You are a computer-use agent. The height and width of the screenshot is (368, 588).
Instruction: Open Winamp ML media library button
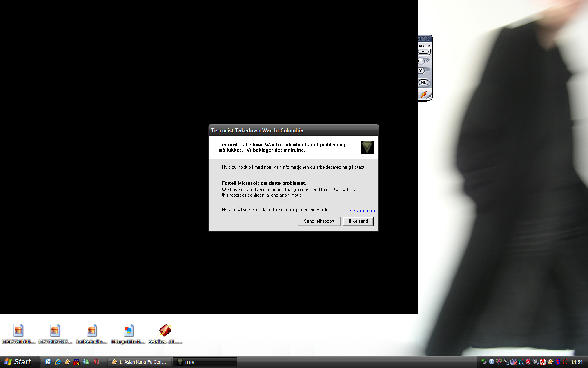[x=423, y=82]
